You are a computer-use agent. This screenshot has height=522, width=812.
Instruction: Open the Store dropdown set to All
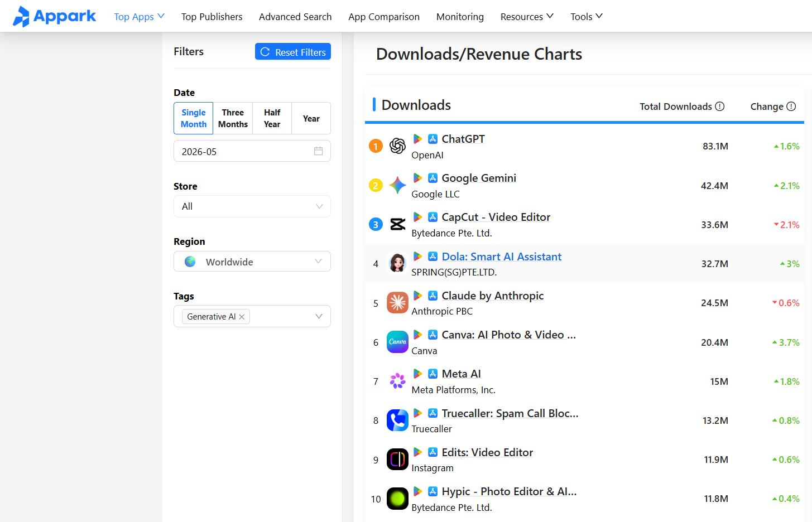point(252,206)
